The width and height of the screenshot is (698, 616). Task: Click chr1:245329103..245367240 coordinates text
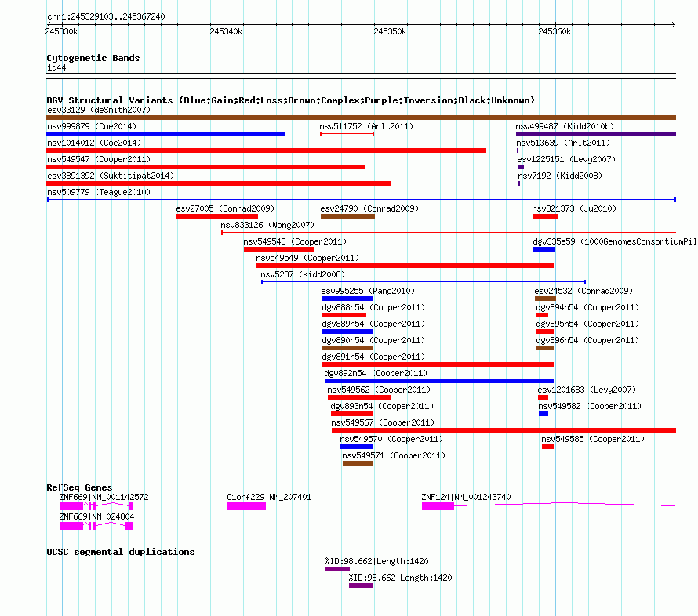106,16
